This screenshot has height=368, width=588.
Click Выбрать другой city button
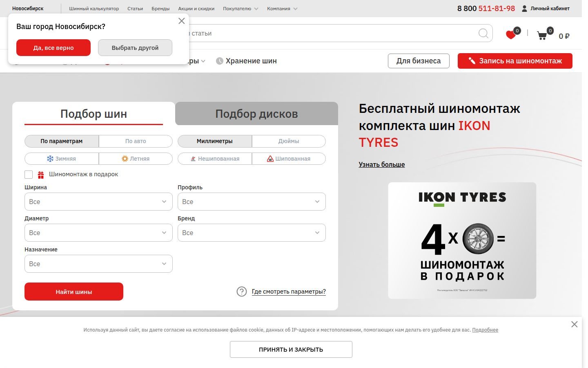[x=135, y=47]
